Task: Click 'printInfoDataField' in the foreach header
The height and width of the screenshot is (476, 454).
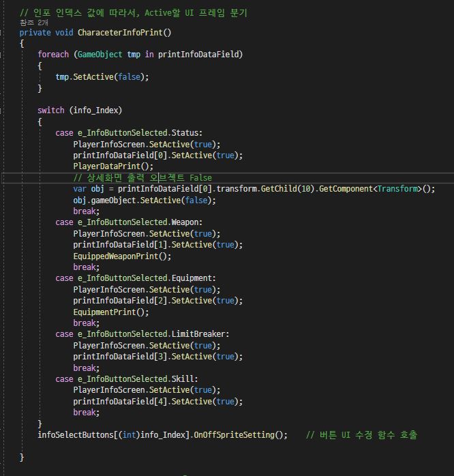Action: (198, 55)
